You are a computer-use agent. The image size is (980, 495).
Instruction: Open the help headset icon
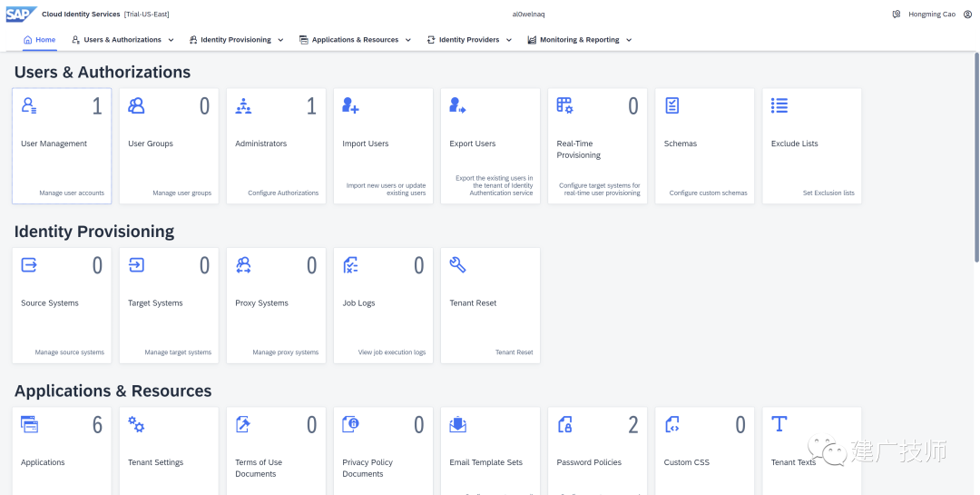[897, 14]
